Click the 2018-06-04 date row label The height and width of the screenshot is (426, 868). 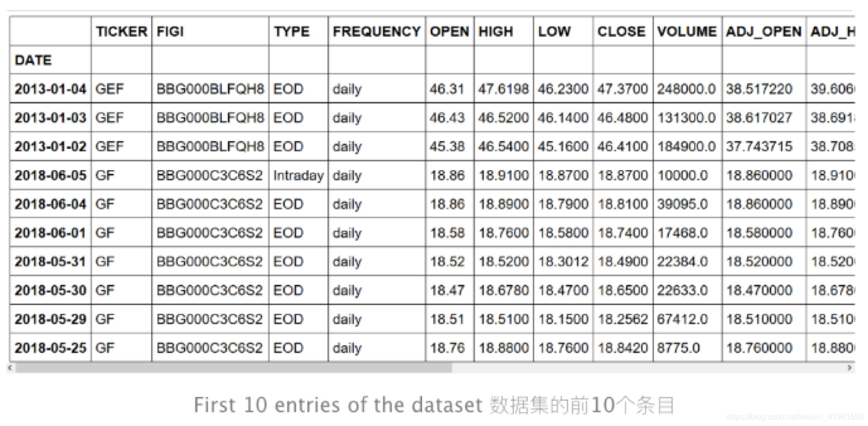click(50, 204)
